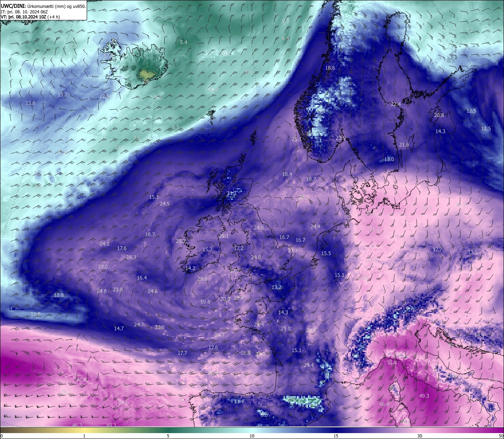
Task: Click the 46.2 value at the bottom left
Action: [x=77, y=425]
